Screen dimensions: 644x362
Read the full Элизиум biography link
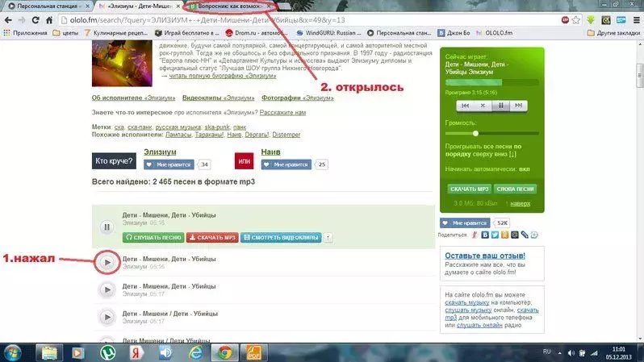click(222, 76)
